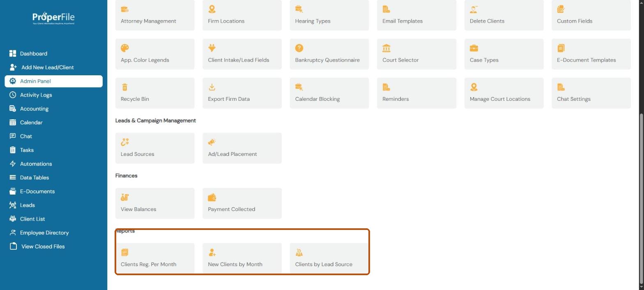Open the Hearing Types card
Screen dimensions: 644x290
(x=329, y=15)
